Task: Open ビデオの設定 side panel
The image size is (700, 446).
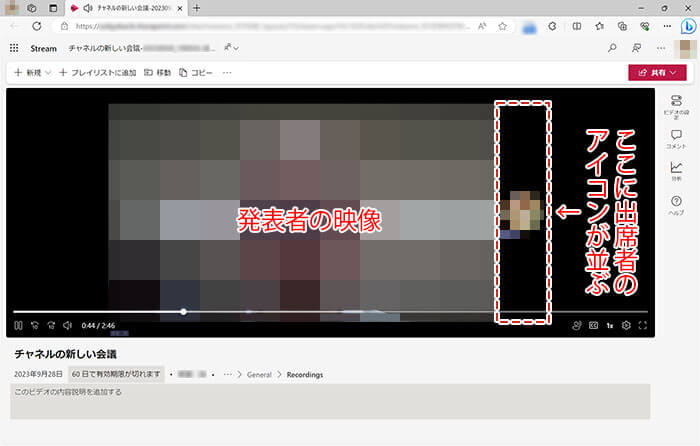Action: pyautogui.click(x=676, y=106)
